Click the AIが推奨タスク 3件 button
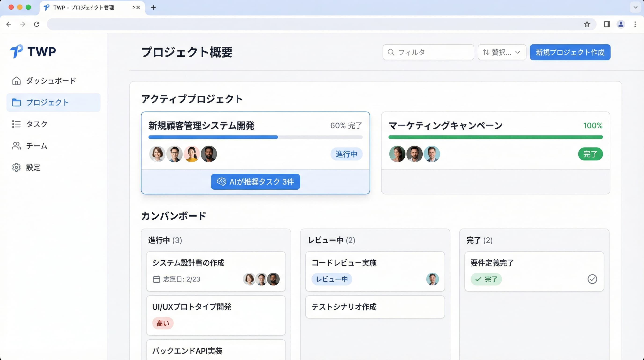Screen dimensions: 644x360 pyautogui.click(x=255, y=182)
